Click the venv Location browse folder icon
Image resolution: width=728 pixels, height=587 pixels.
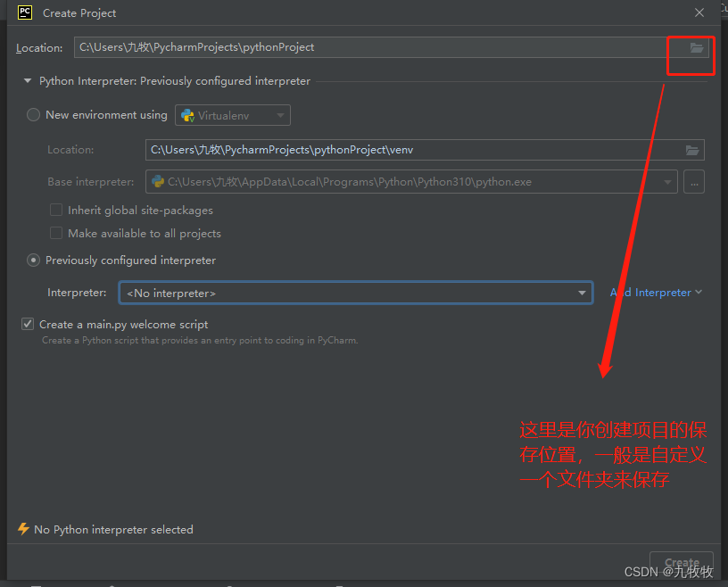tap(692, 150)
